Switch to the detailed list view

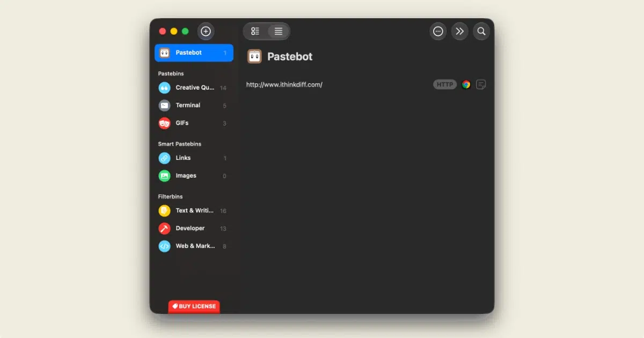click(x=255, y=31)
